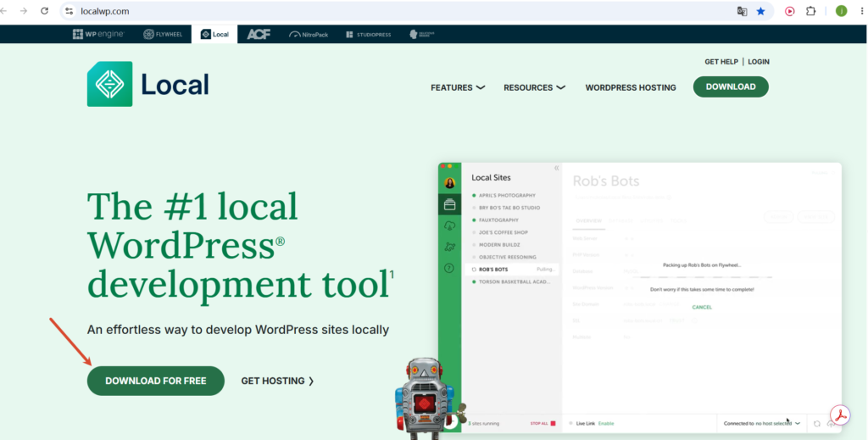This screenshot has height=440, width=868.
Task: Open Connected to host dropdown
Action: point(762,423)
